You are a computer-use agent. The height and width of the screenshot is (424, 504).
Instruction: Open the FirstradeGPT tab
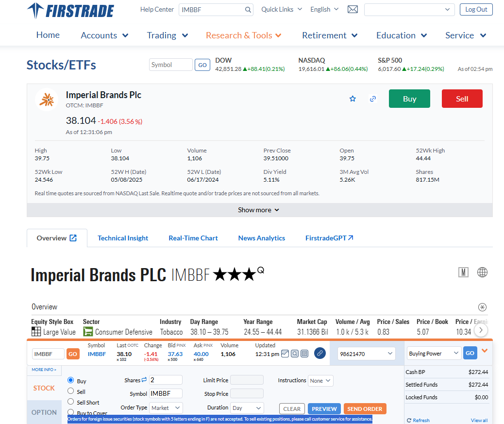click(x=329, y=238)
